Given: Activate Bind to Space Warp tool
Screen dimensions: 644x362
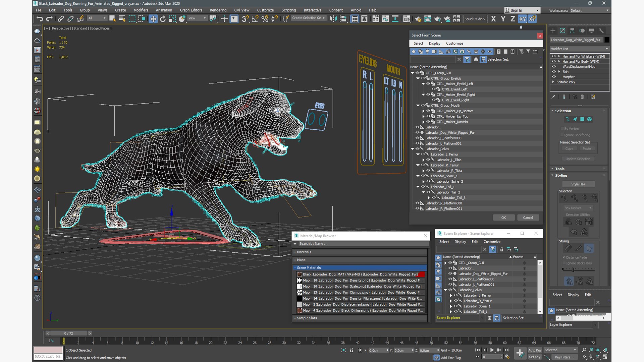Looking at the screenshot, I should [x=80, y=19].
